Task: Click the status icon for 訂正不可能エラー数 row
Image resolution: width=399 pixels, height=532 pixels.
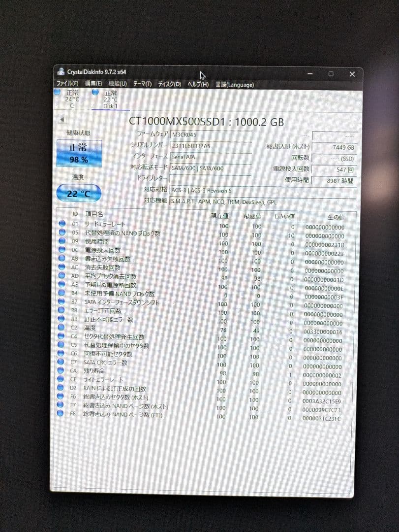Action: [x=61, y=319]
